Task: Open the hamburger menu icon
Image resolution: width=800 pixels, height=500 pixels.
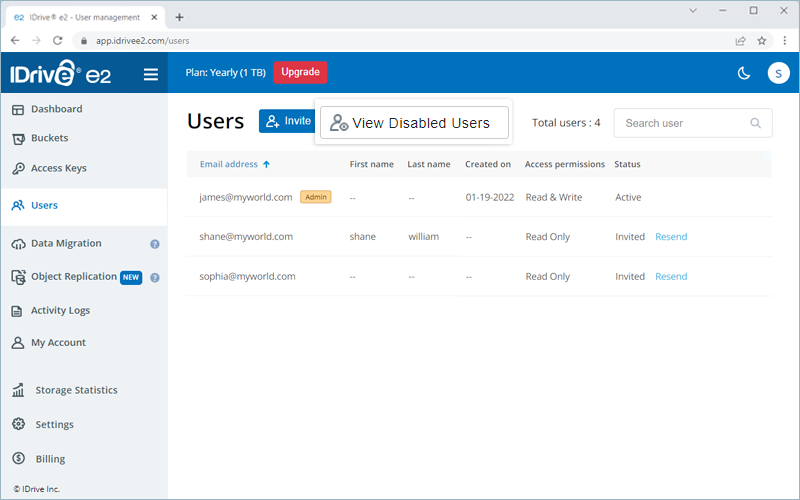Action: (151, 74)
